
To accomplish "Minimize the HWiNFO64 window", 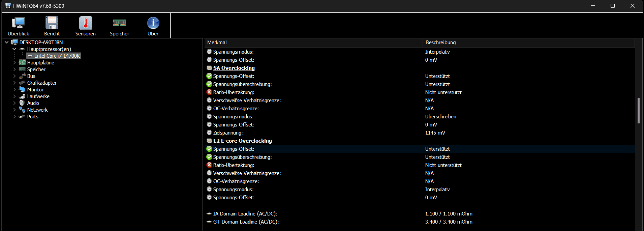I will 593,6.
